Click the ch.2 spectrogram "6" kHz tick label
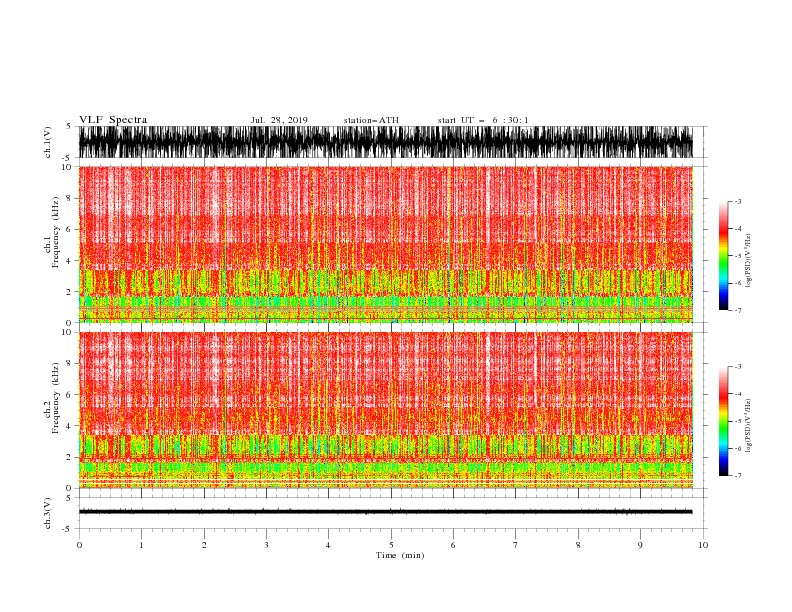The image size is (792, 612). click(x=69, y=395)
